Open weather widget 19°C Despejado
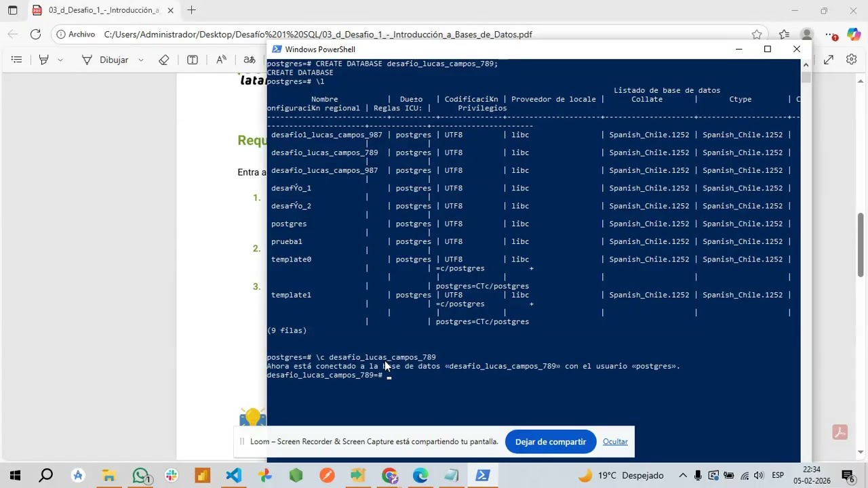The width and height of the screenshot is (868, 488). [x=620, y=476]
